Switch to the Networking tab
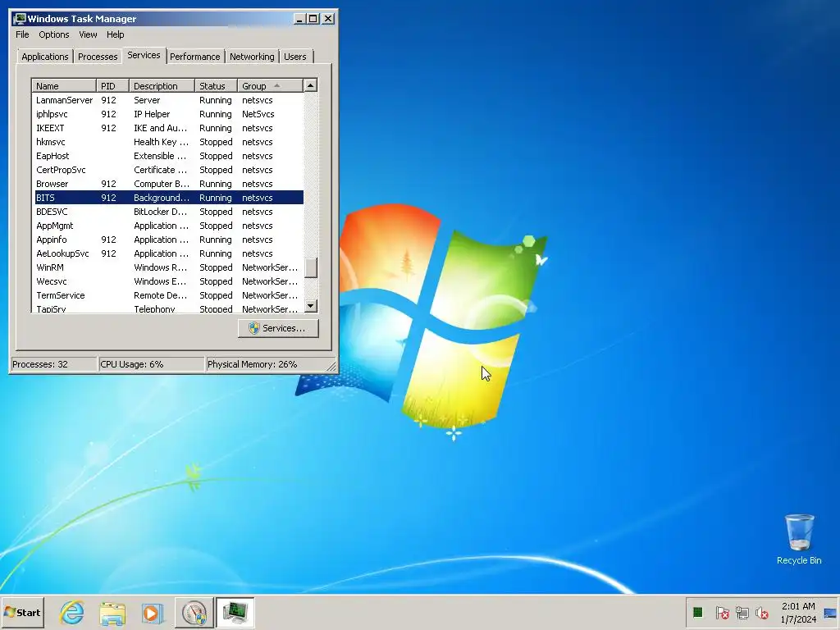This screenshot has height=630, width=840. (252, 57)
